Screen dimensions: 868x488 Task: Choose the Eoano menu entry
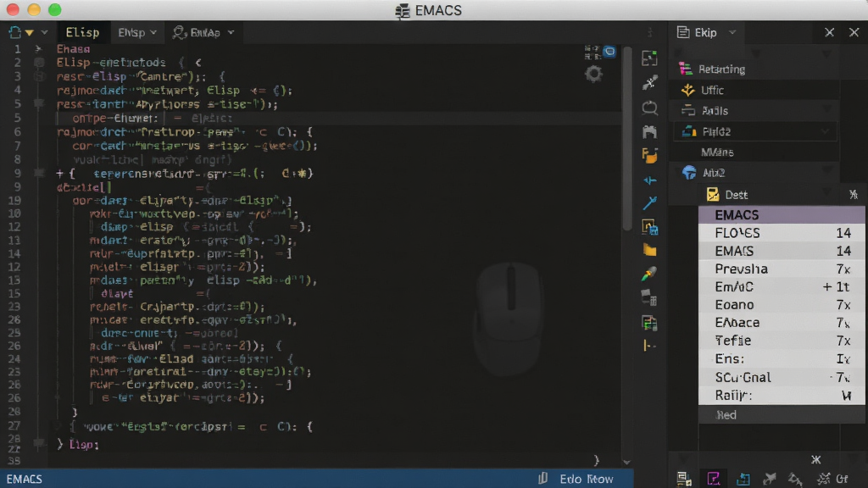[x=781, y=305]
